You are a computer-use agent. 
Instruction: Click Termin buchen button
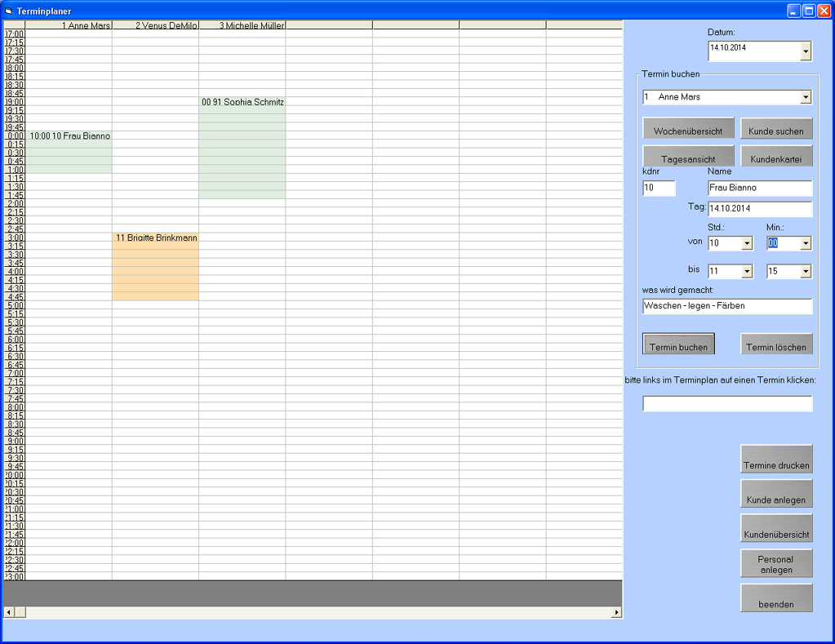[x=678, y=344]
